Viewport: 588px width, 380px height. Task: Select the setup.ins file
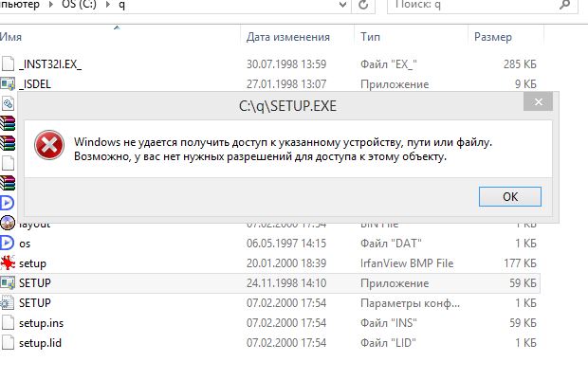pos(41,323)
